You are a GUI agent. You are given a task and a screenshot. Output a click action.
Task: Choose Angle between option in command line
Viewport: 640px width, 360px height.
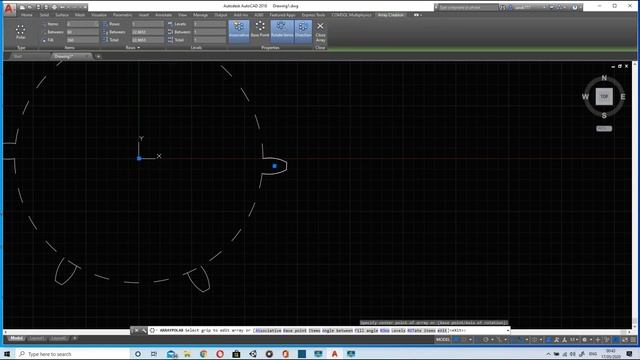coord(337,331)
